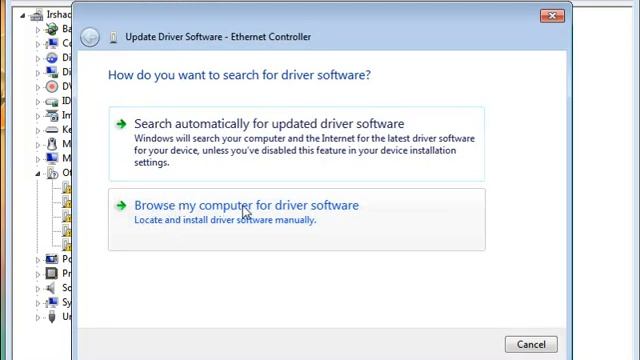This screenshot has height=360, width=640.
Task: Expand the DVD drives node
Action: (38, 87)
